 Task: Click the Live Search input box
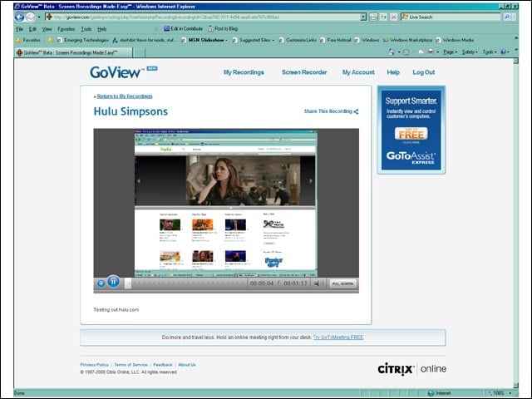[451, 17]
